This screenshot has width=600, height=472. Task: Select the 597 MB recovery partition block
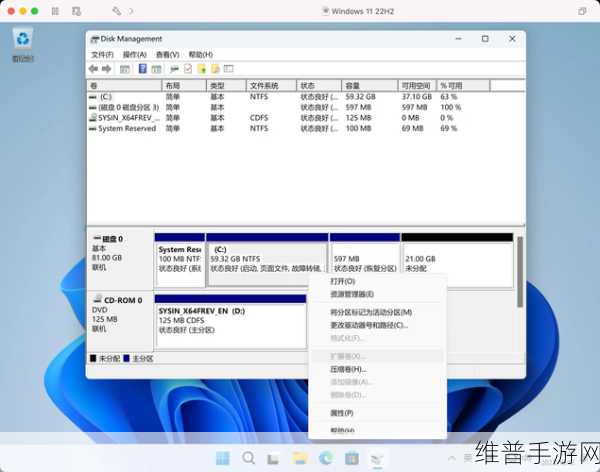tap(365, 260)
